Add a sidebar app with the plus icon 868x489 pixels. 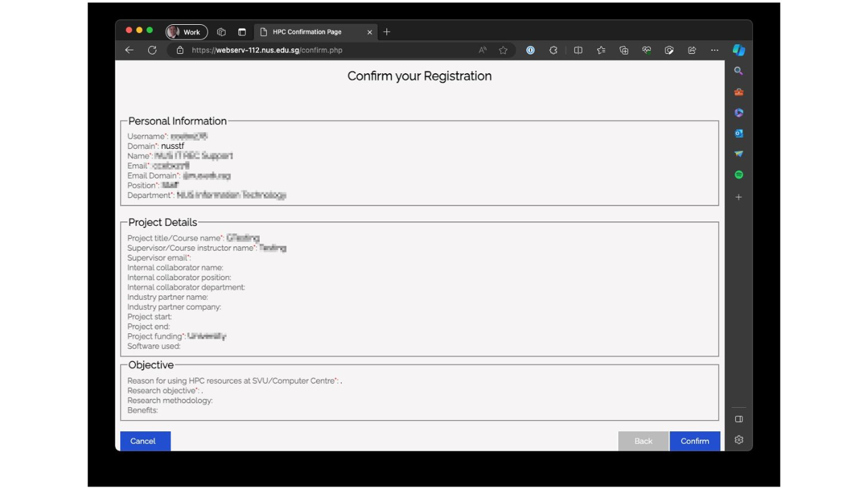[738, 197]
